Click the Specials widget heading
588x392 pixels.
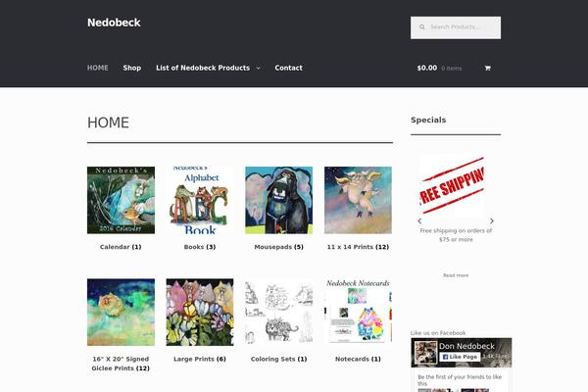point(428,120)
